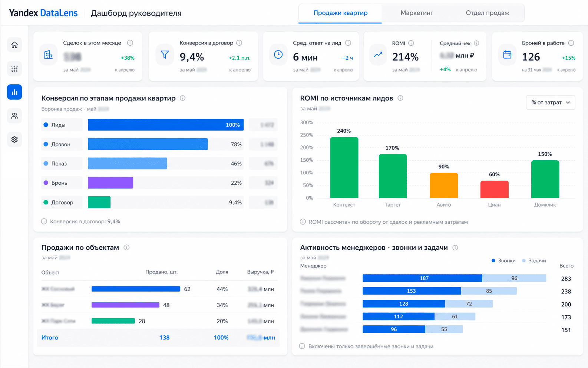Open the % от затрат dropdown
The width and height of the screenshot is (588, 368).
[551, 102]
